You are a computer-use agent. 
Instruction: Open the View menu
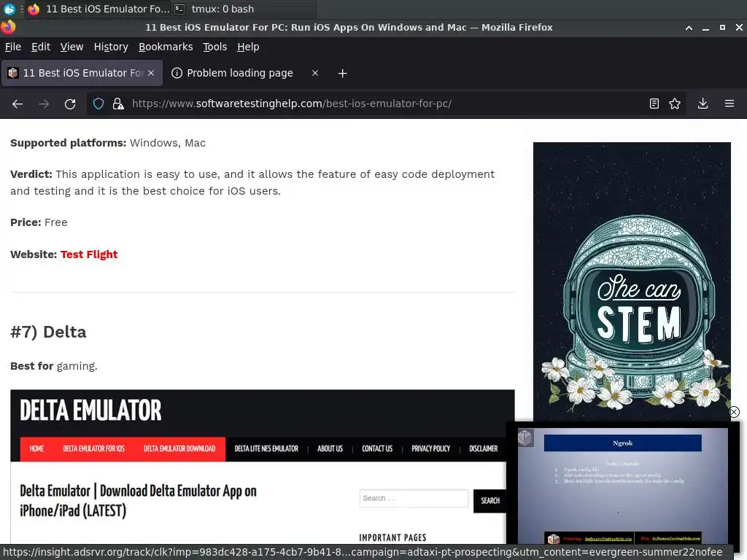[x=71, y=47]
